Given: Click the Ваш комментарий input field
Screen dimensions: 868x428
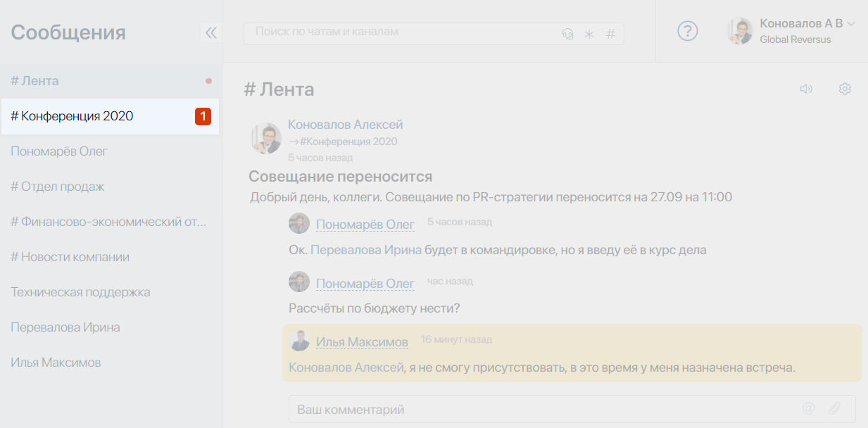Looking at the screenshot, I should click(572, 409).
